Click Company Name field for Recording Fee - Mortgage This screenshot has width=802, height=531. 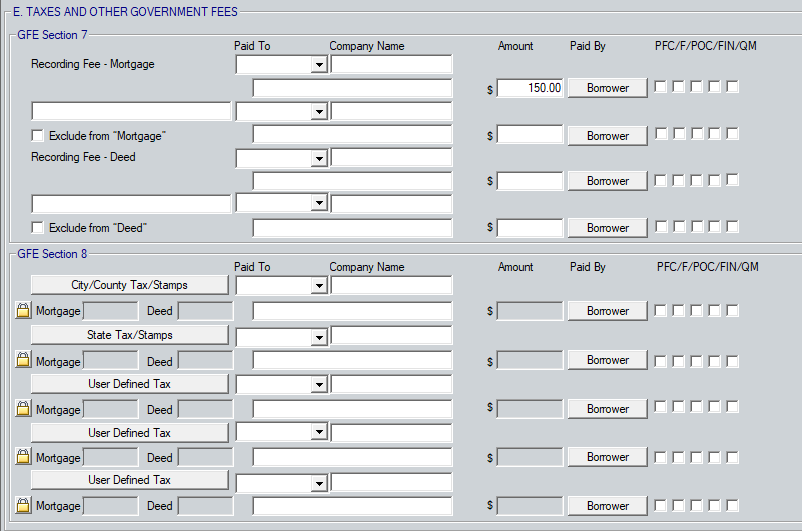pyautogui.click(x=391, y=65)
